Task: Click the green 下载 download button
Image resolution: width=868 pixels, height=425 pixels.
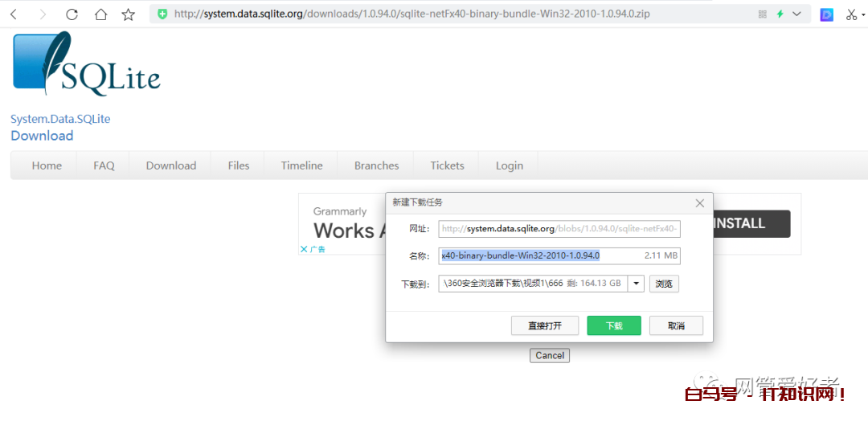Action: pos(614,325)
